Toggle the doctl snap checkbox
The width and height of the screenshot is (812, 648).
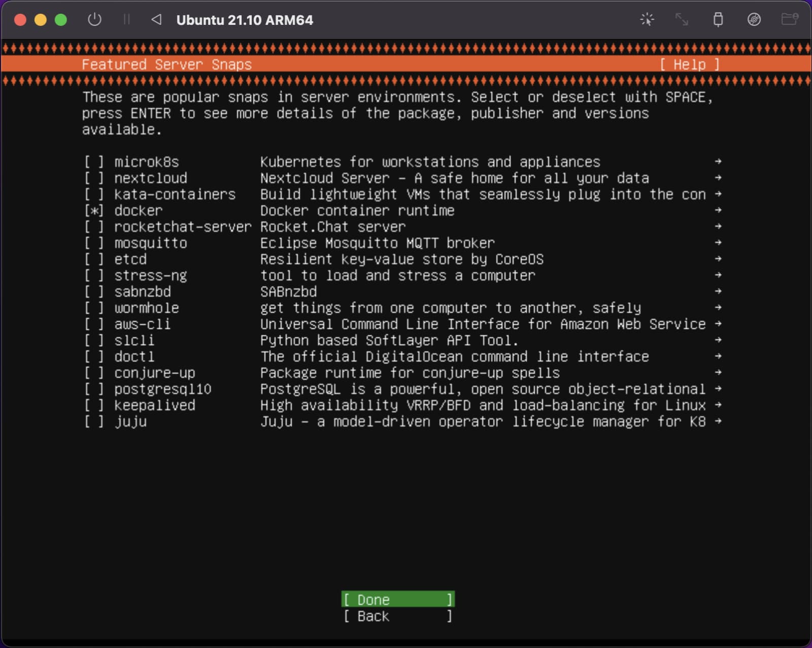[x=94, y=357]
